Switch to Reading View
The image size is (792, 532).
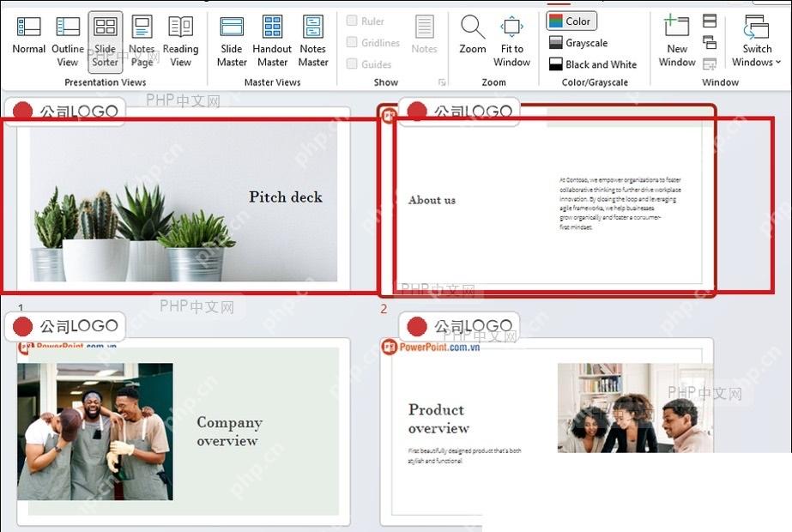(180, 42)
